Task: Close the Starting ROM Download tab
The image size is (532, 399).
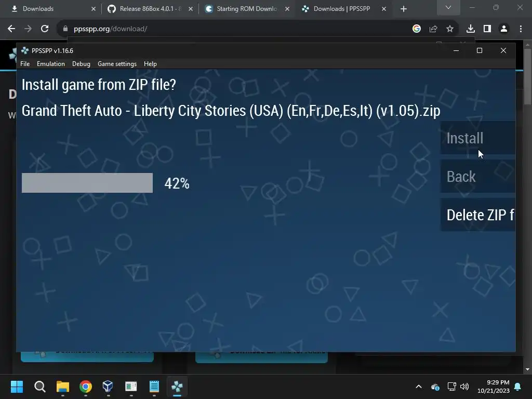Action: 287,9
